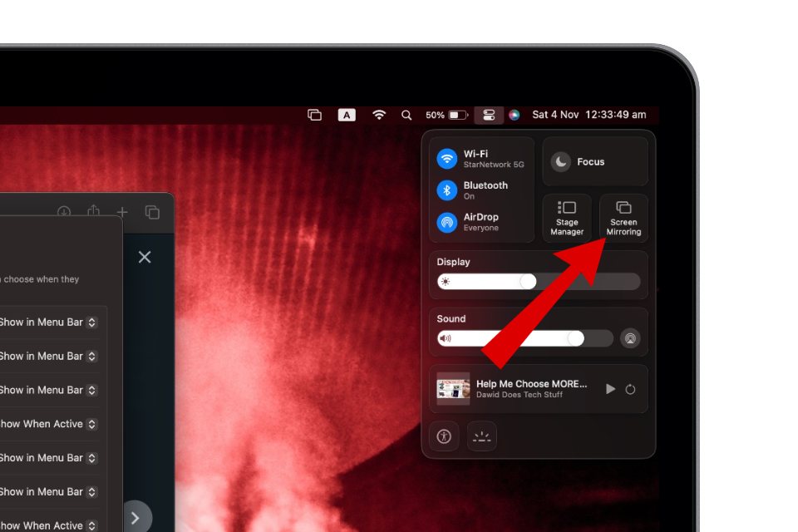Open Spotlight search in menu bar

coord(406,115)
